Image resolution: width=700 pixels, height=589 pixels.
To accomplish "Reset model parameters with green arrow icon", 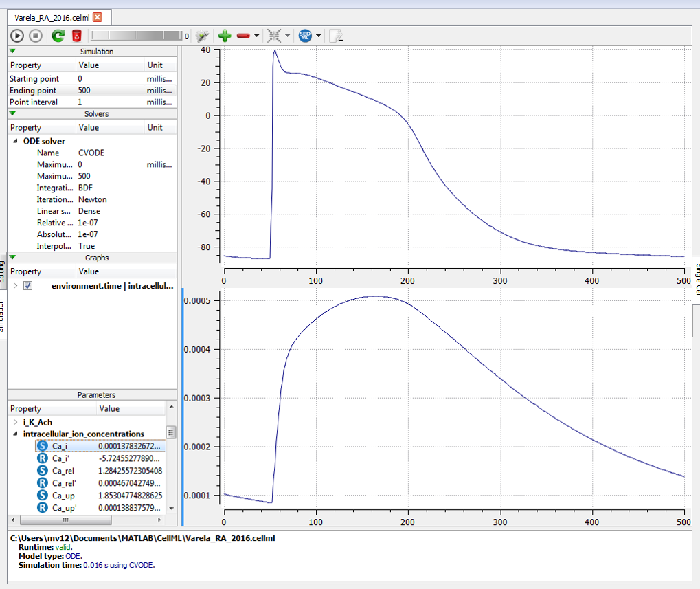I will click(58, 36).
